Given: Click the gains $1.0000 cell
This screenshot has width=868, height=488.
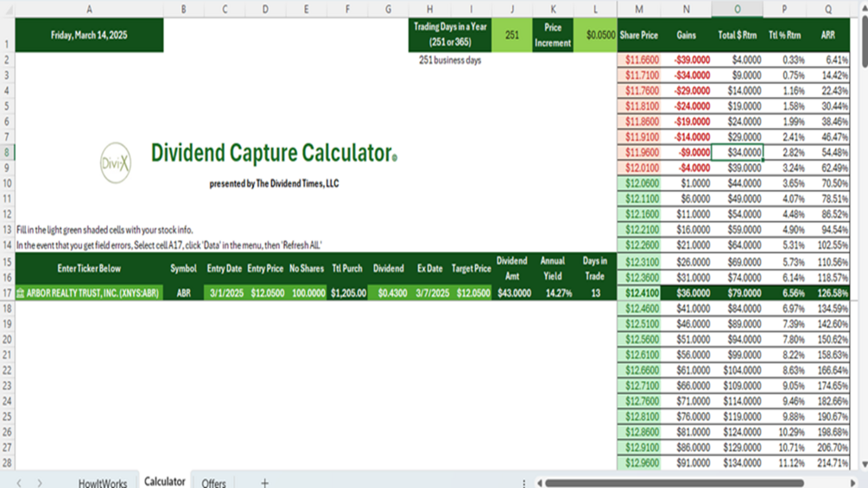Looking at the screenshot, I should tap(686, 183).
